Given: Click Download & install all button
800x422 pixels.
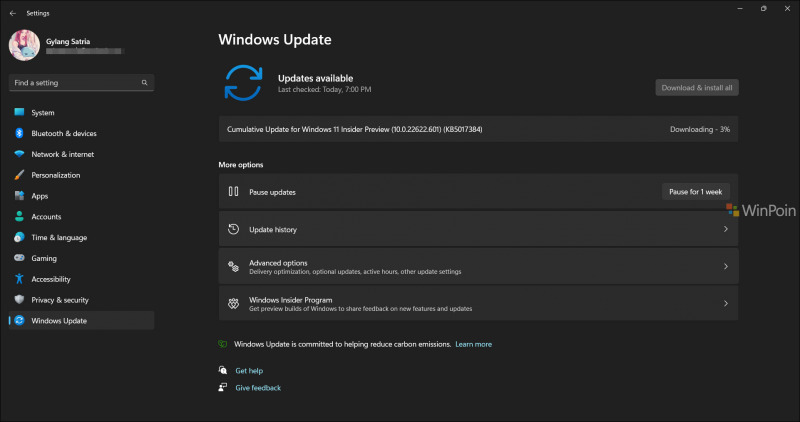Looking at the screenshot, I should click(696, 88).
